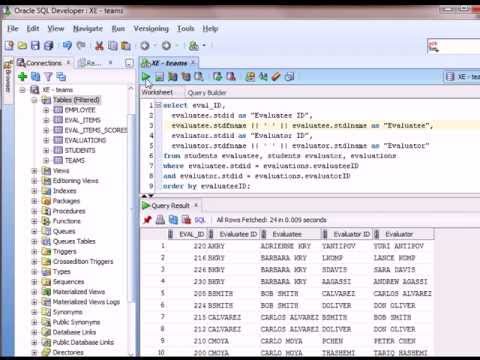
Task: Expand the EVALUATIONS table node
Action: tap(46, 140)
